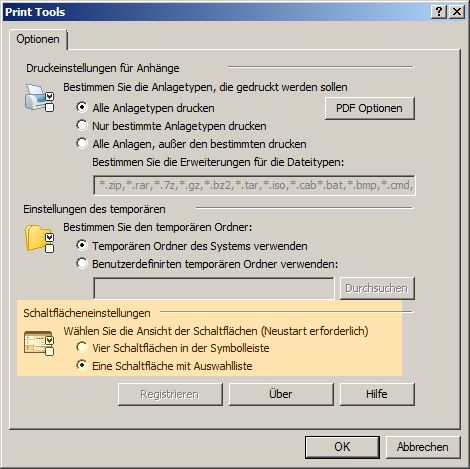Click the toolbar layout icon under Schaltflächeneinstellungen
Screen dimensions: 470x469
pyautogui.click(x=39, y=343)
